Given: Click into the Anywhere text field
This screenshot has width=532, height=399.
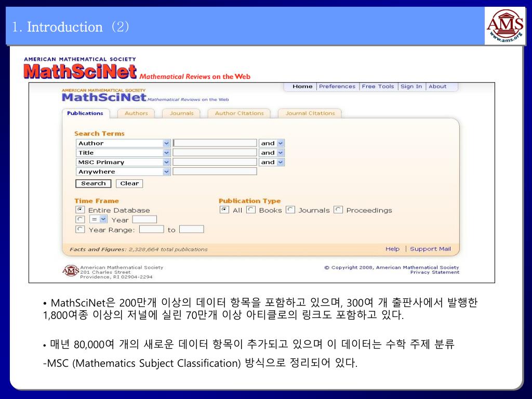Looking at the screenshot, I should pyautogui.click(x=215, y=171).
